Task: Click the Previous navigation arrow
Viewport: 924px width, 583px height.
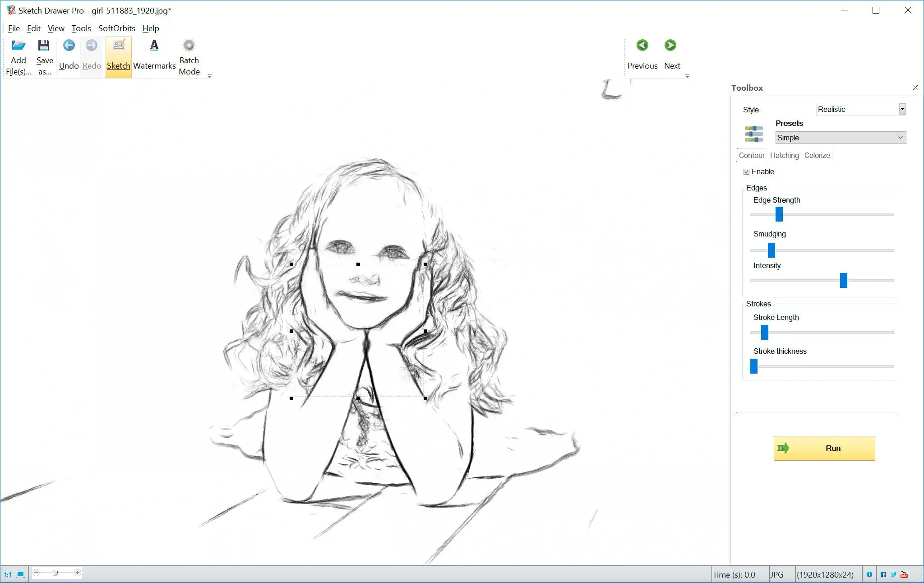Action: [x=641, y=45]
